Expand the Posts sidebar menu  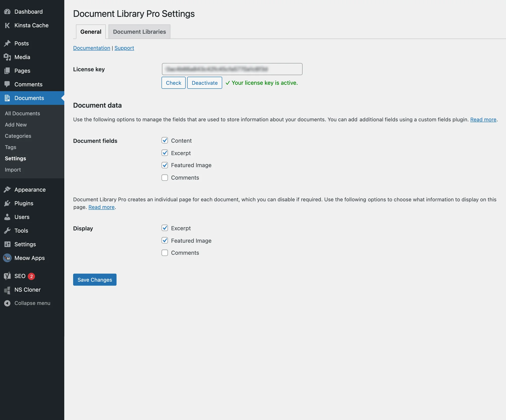tap(21, 43)
